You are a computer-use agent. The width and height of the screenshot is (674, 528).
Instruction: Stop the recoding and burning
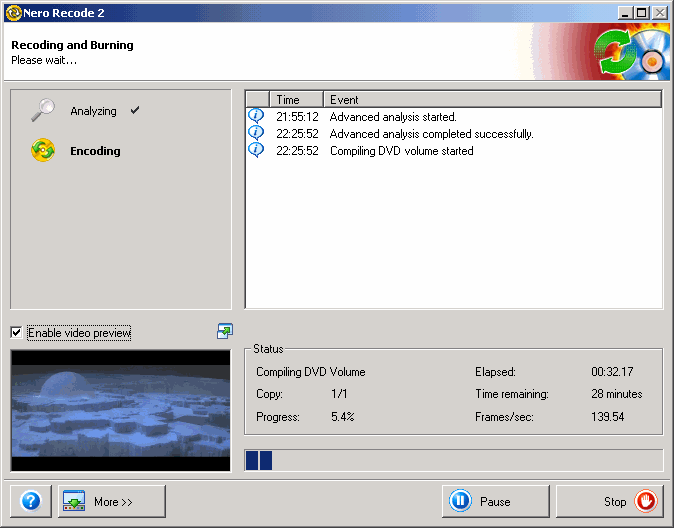pos(609,502)
